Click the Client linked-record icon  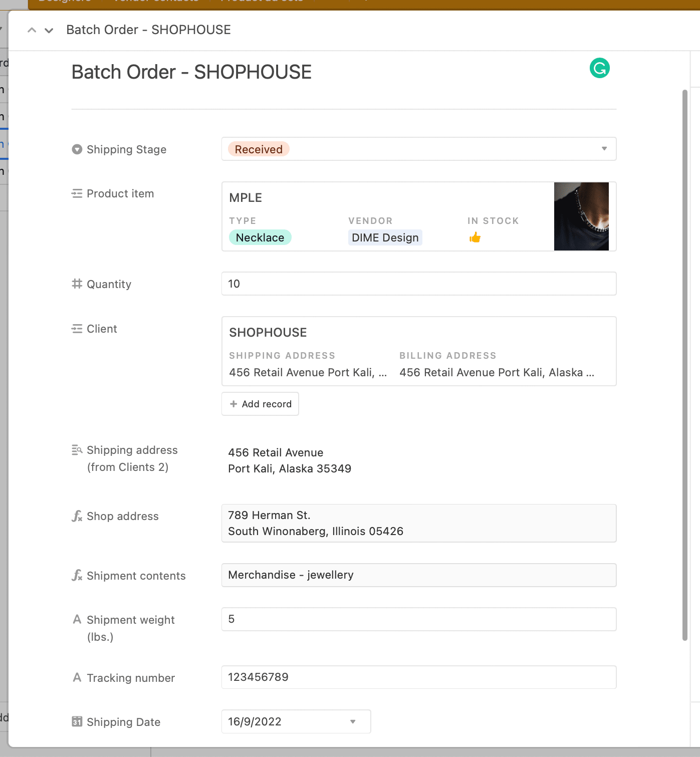77,329
